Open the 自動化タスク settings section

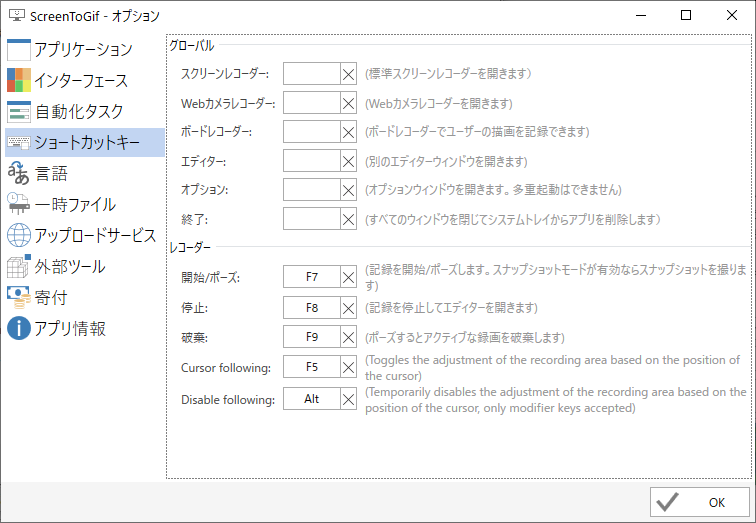tap(85, 112)
